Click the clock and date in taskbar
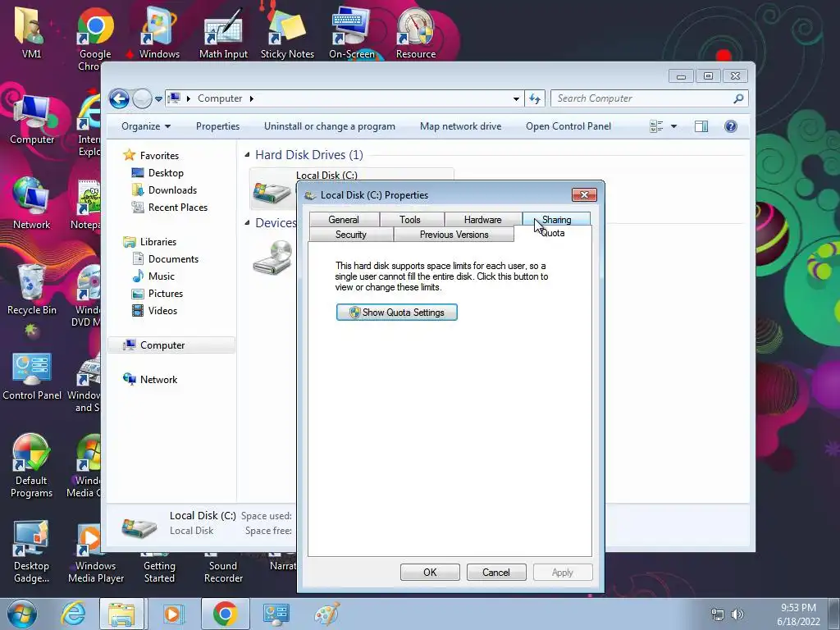 click(798, 614)
